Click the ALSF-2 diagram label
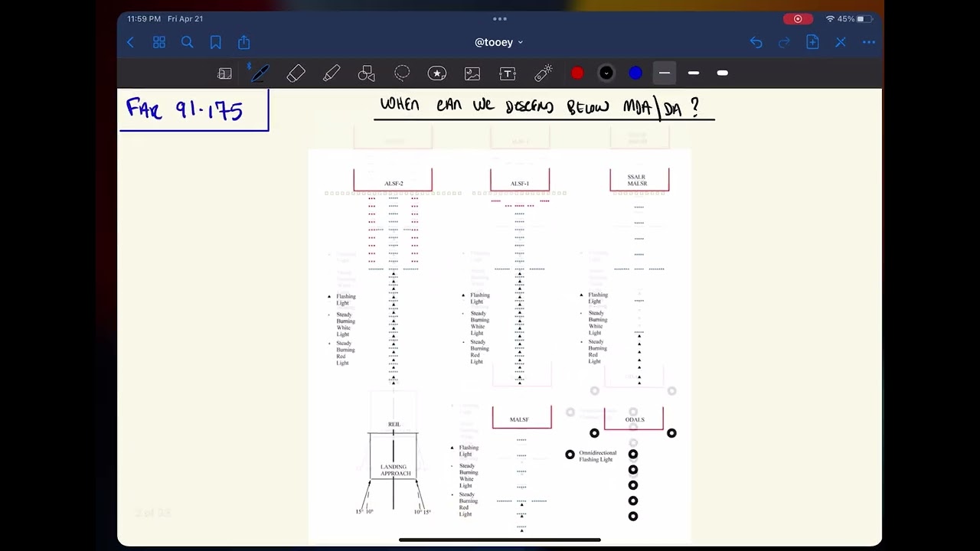The width and height of the screenshot is (980, 551). (394, 184)
